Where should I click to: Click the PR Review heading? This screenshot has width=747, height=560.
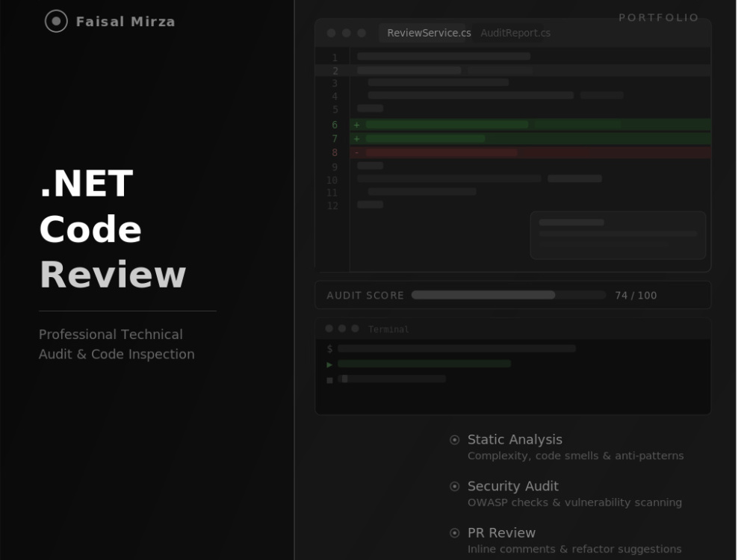coord(501,533)
